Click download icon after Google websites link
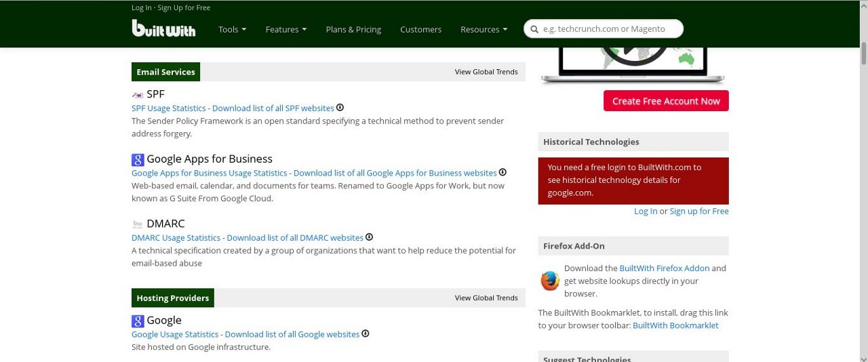Viewport: 868px width, 362px height. click(x=366, y=334)
